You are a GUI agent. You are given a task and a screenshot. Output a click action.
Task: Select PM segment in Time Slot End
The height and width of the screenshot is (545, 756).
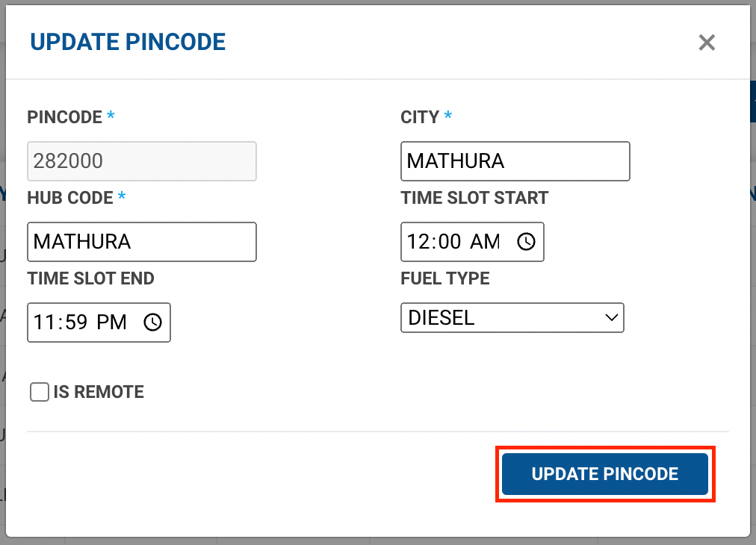[x=112, y=323]
